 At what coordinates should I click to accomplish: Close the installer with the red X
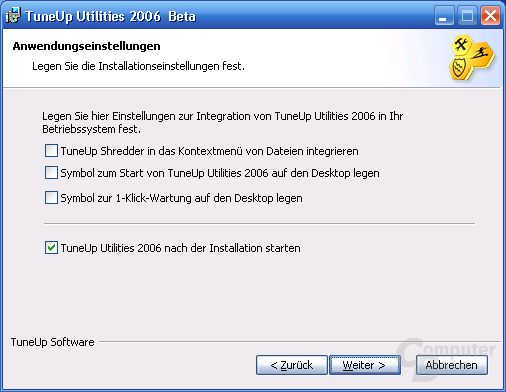(490, 16)
